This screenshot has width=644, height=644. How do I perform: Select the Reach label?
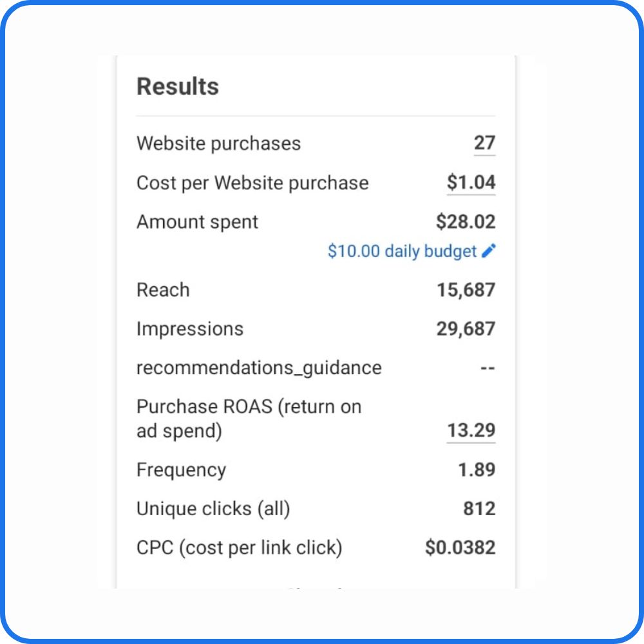(163, 290)
